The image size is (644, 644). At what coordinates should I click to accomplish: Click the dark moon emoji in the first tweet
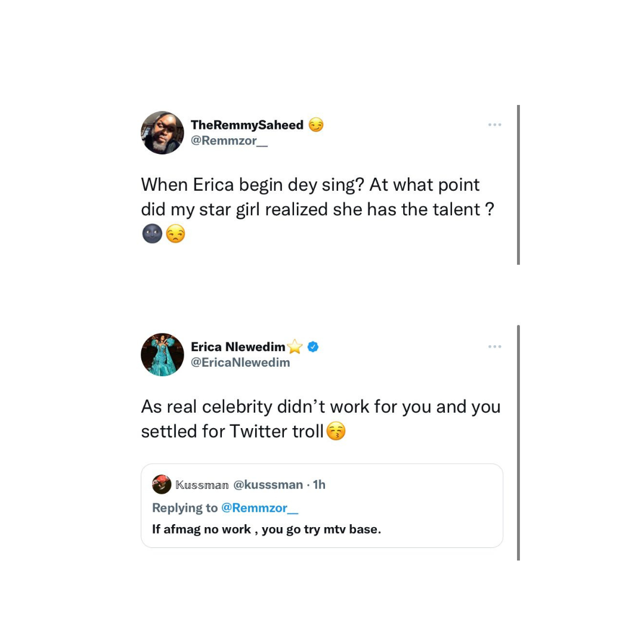[x=152, y=234]
